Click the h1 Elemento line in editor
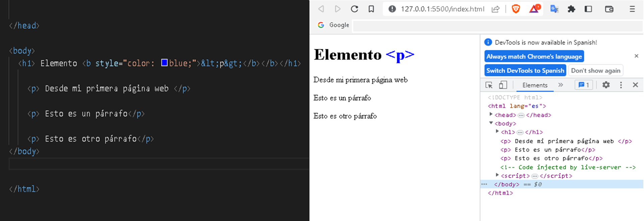Image resolution: width=644 pixels, height=221 pixels. coord(159,63)
